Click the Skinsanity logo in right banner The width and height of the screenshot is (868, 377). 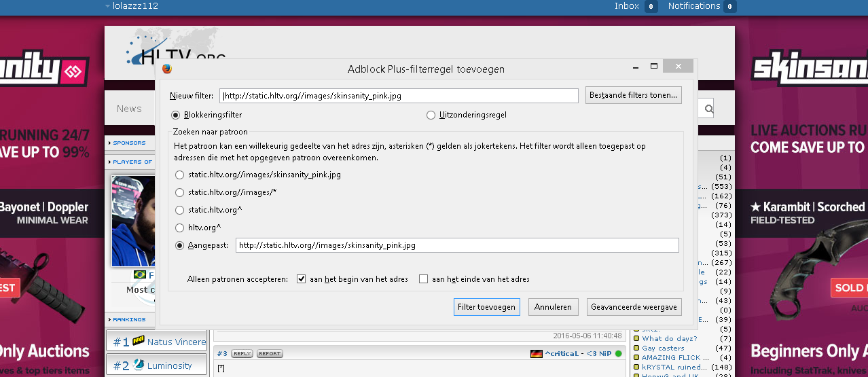pyautogui.click(x=810, y=69)
